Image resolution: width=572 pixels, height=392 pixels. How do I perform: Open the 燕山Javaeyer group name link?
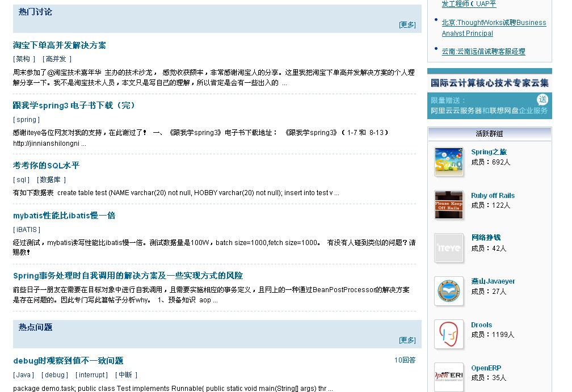[493, 281]
